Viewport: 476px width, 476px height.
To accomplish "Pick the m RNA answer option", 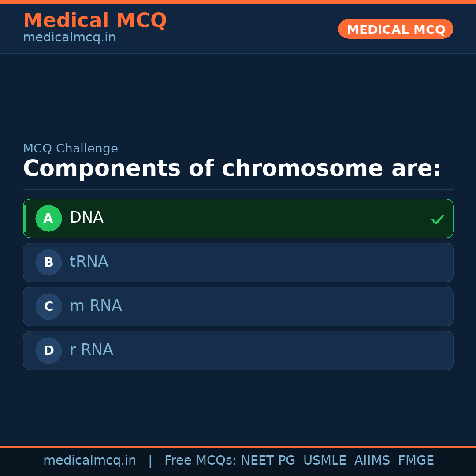I will (x=238, y=306).
